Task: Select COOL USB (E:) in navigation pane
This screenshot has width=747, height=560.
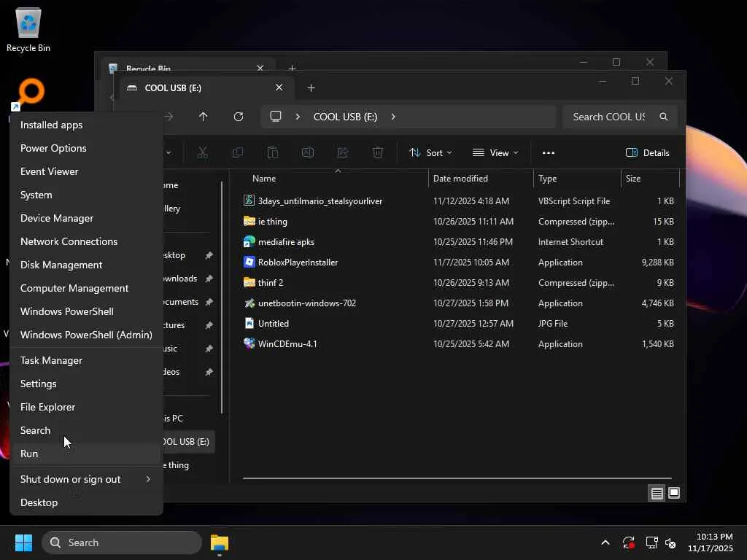Action: click(x=187, y=441)
